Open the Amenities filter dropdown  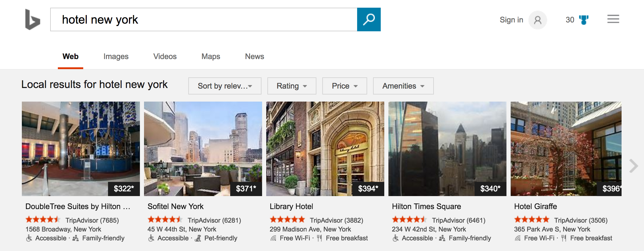pos(403,86)
